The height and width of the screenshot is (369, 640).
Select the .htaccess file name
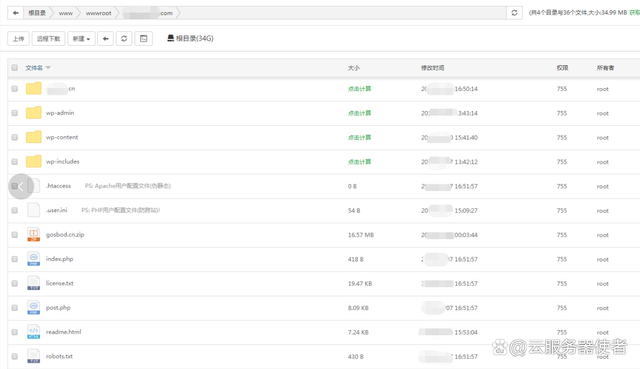click(x=58, y=186)
